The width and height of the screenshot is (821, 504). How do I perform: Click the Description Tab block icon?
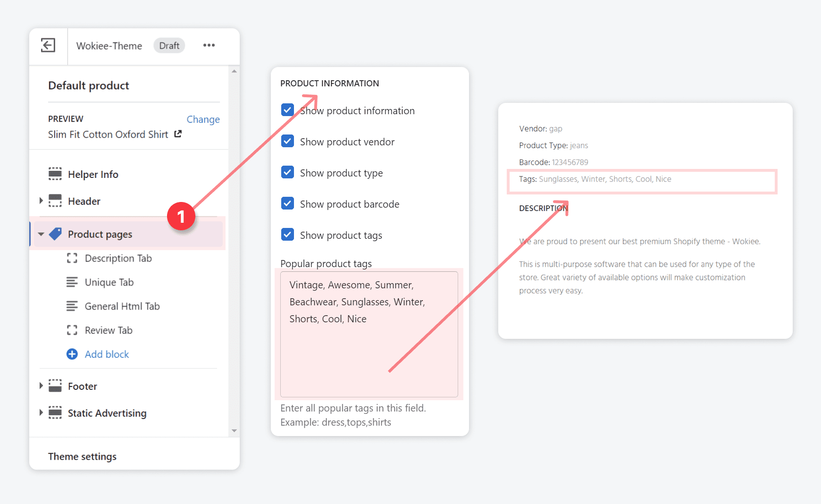pos(72,258)
